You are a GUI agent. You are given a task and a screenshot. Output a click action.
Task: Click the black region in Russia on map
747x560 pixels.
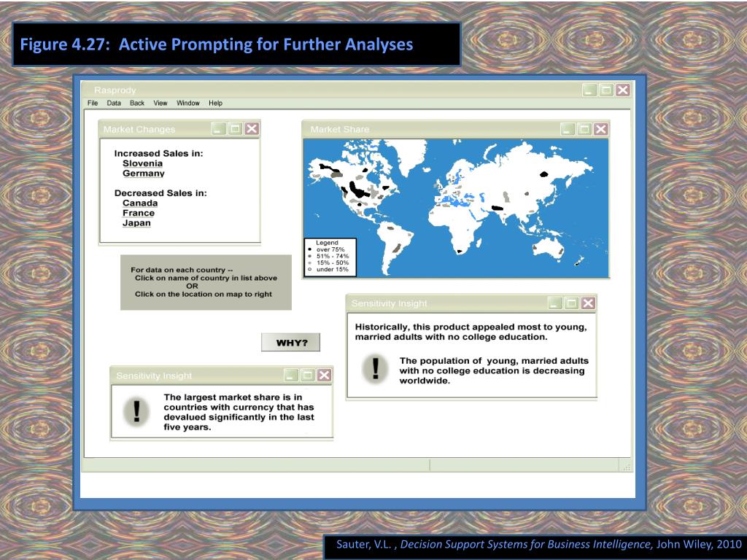point(544,174)
